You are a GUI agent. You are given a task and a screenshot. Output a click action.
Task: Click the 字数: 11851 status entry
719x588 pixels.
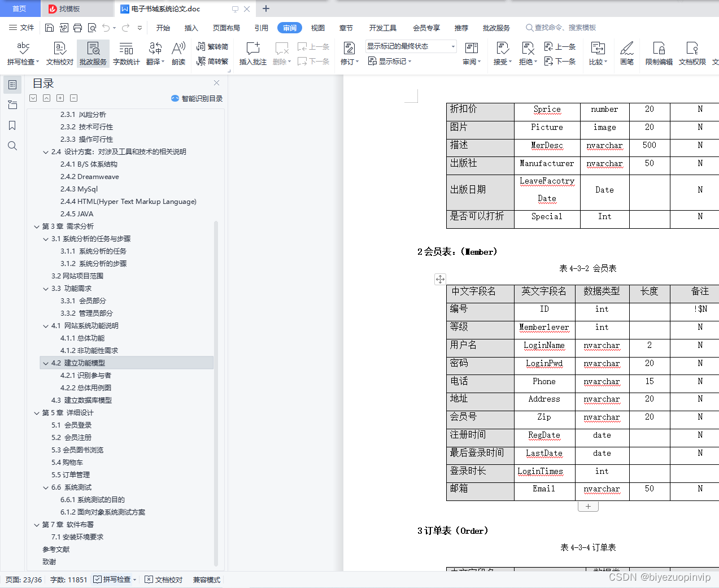click(x=69, y=580)
